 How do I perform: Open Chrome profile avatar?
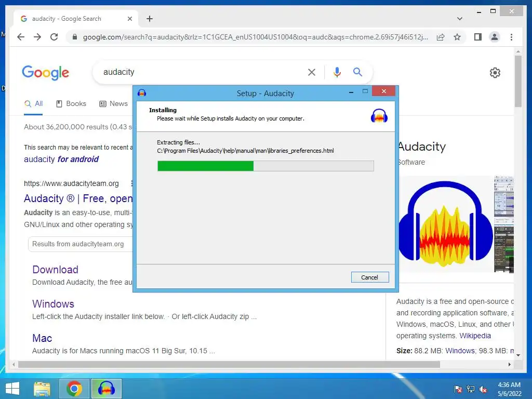coord(495,37)
